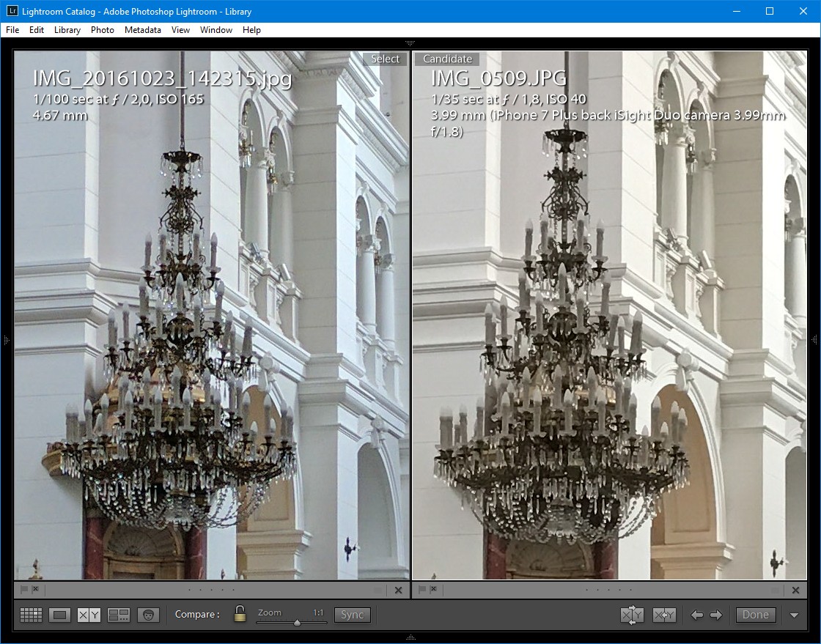Flag the Select photo as picked
821x644 pixels.
(24, 589)
